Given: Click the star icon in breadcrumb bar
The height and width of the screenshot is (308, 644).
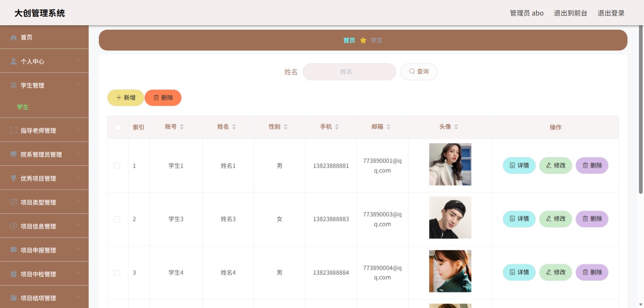Looking at the screenshot, I should click(x=363, y=40).
